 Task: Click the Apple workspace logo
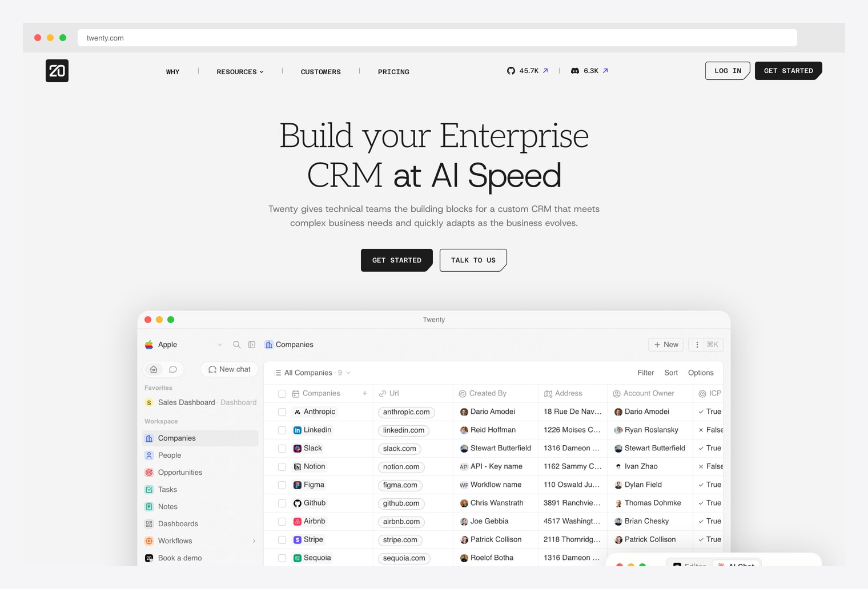click(149, 345)
